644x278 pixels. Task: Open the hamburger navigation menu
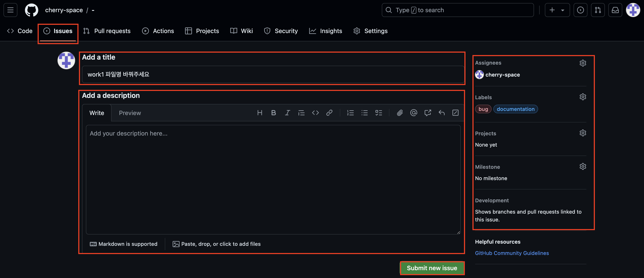click(10, 10)
